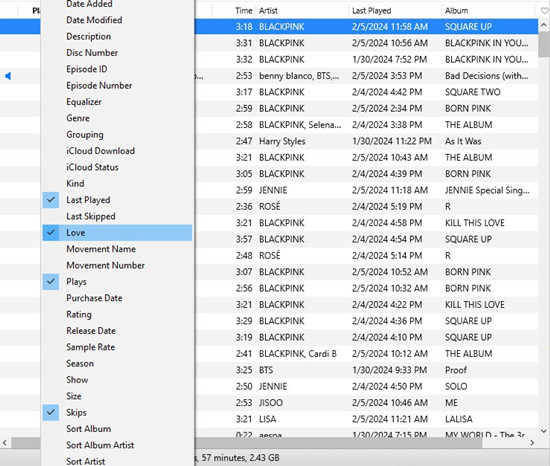
Task: Enable the Genre column
Action: click(x=117, y=118)
